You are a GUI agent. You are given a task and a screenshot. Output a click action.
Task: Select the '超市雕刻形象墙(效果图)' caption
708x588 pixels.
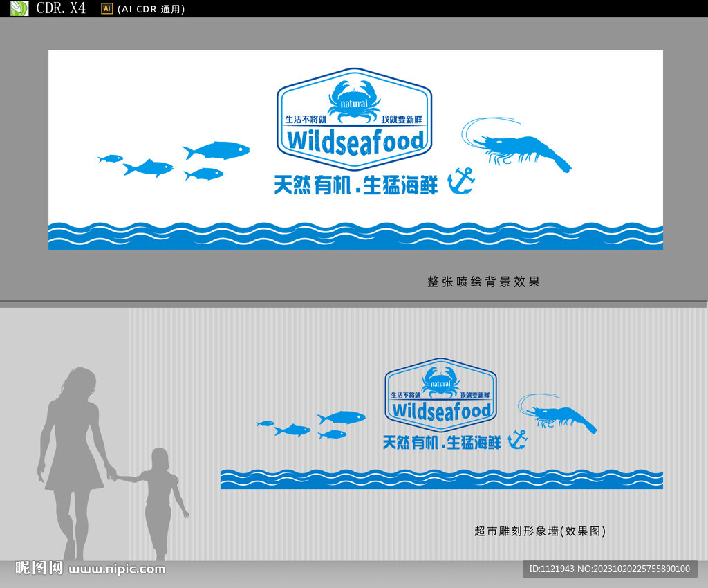point(540,532)
